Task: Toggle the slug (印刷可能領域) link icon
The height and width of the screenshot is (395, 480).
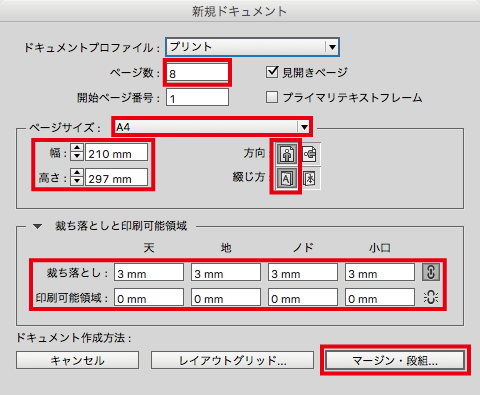Action: [x=431, y=297]
